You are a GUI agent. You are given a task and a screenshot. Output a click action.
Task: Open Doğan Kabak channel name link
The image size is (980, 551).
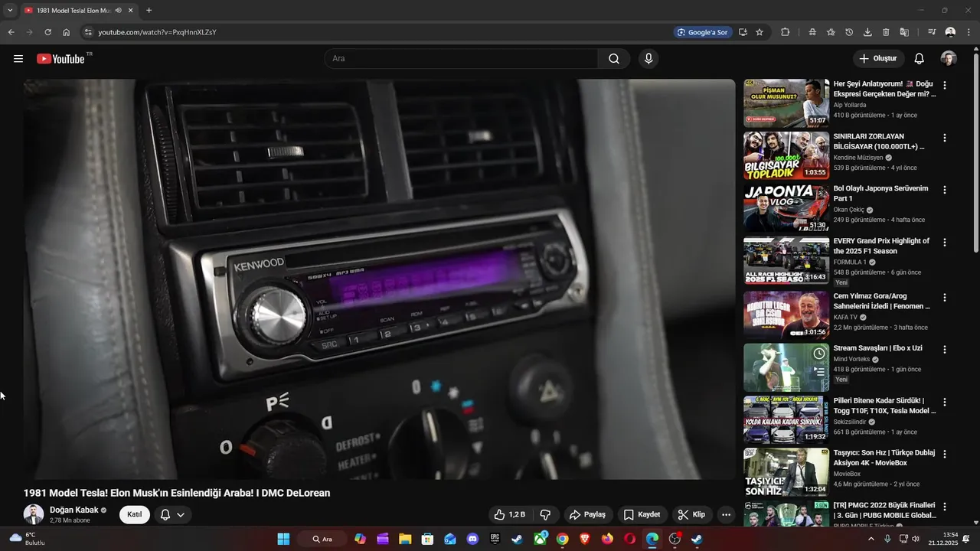tap(73, 510)
